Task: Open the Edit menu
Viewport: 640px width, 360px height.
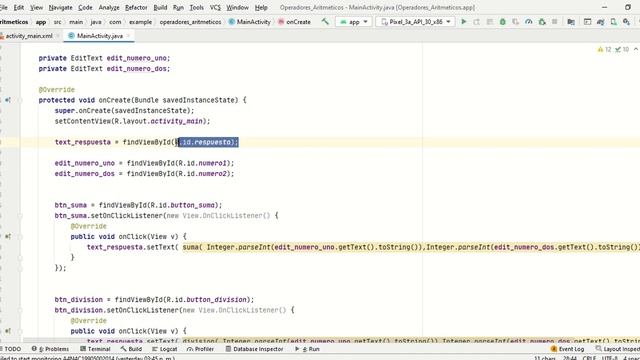Action: (x=19, y=7)
